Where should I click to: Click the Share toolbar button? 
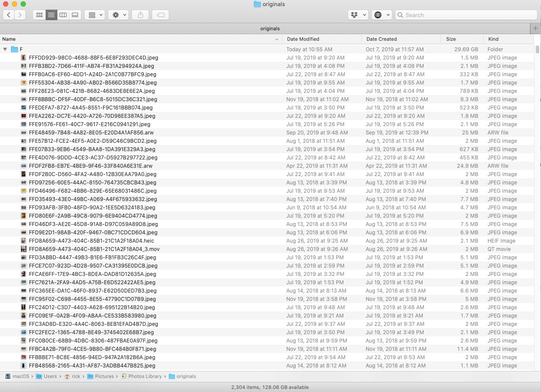[140, 15]
